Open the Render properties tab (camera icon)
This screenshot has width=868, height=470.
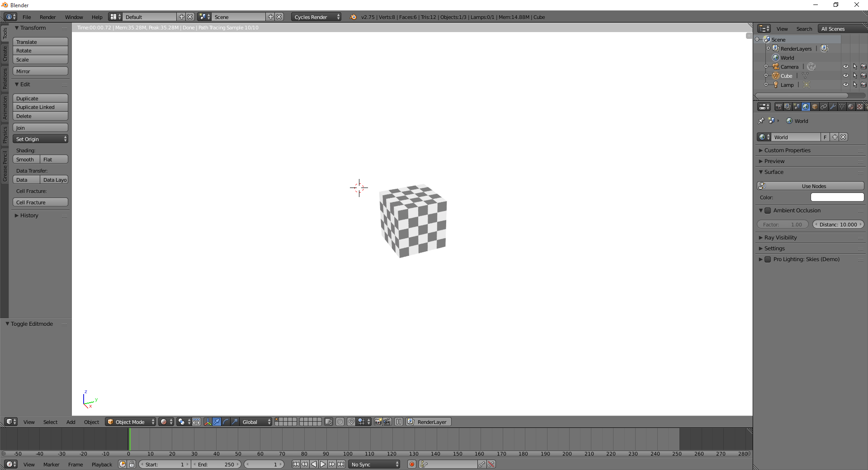[x=779, y=107]
